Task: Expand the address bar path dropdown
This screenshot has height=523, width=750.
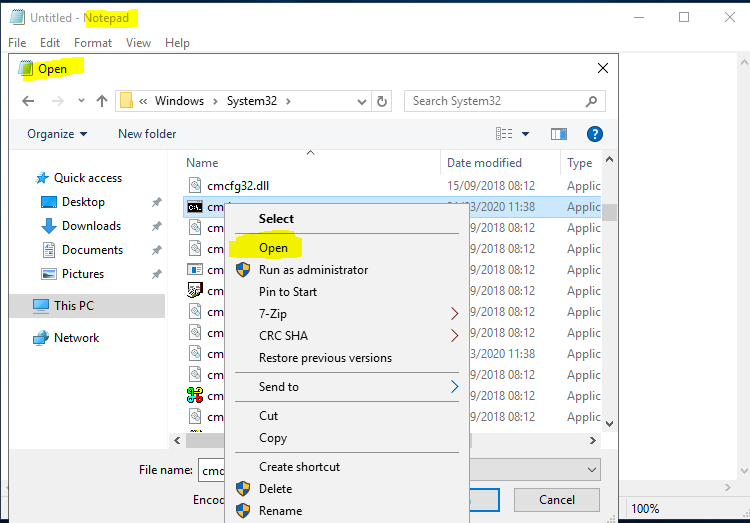Action: pos(362,101)
